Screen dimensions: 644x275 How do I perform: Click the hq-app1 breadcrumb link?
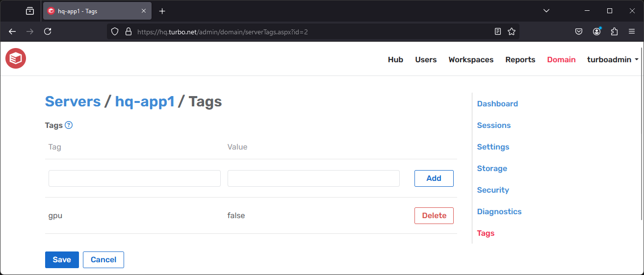click(x=145, y=101)
